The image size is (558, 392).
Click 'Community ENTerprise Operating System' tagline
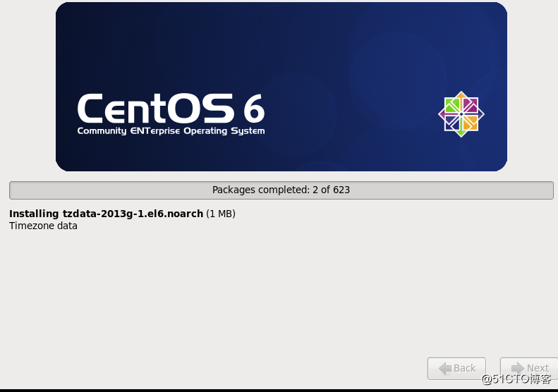pos(171,131)
